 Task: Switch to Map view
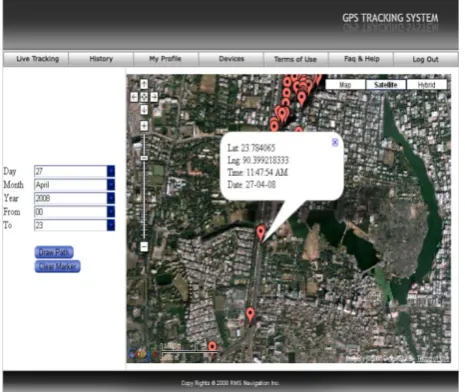(345, 85)
